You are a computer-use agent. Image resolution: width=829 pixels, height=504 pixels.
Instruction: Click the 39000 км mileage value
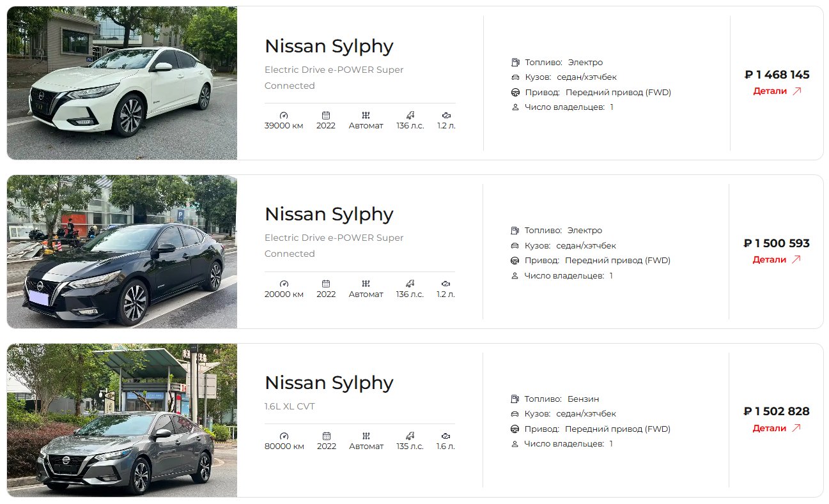tap(284, 126)
